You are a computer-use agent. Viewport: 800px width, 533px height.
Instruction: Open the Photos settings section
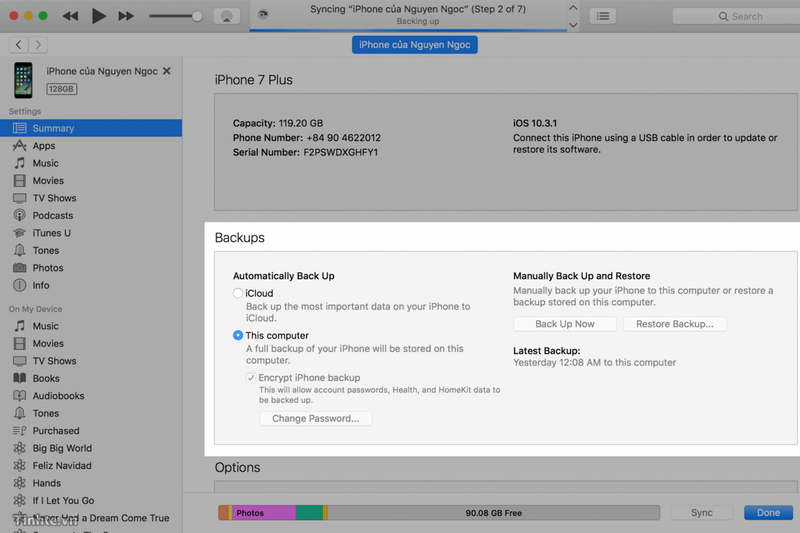click(x=91, y=268)
